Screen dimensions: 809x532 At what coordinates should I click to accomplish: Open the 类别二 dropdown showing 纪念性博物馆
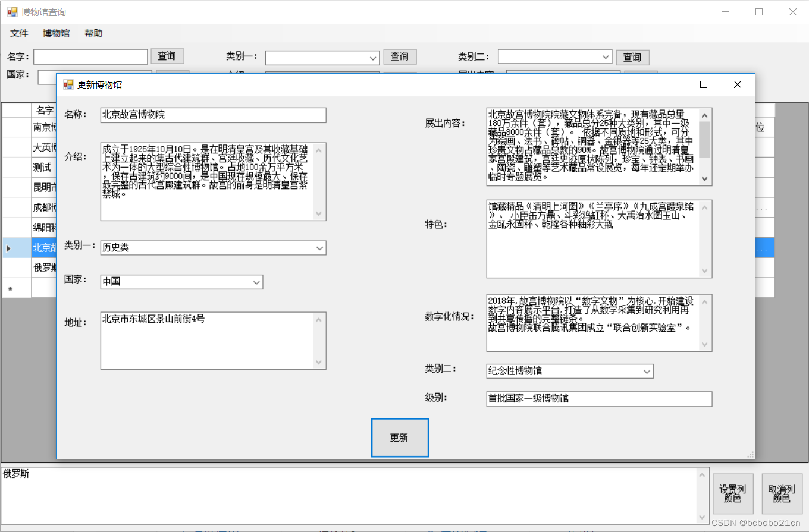647,371
